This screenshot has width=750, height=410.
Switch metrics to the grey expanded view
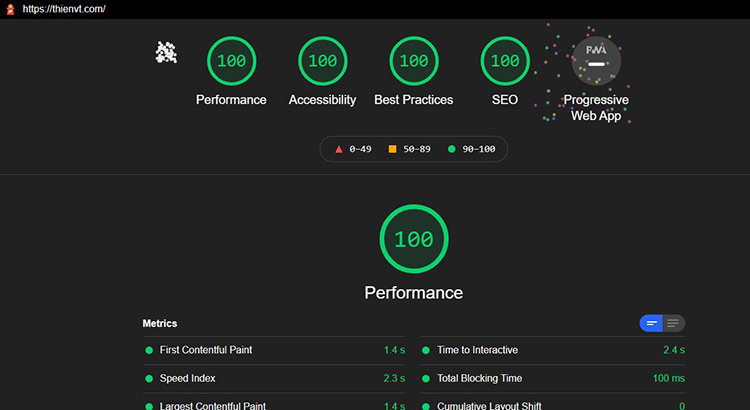point(674,323)
